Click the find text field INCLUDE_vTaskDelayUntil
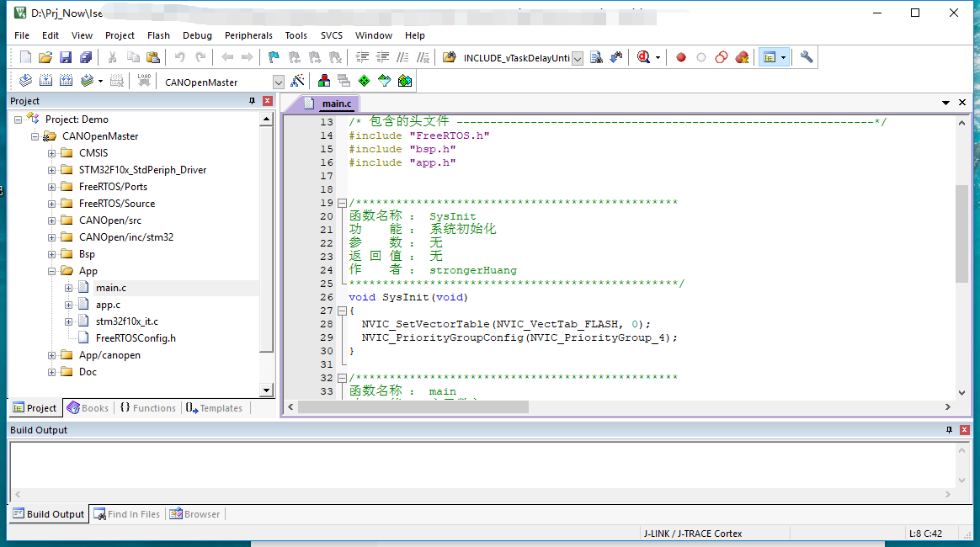The image size is (980, 547). click(515, 58)
